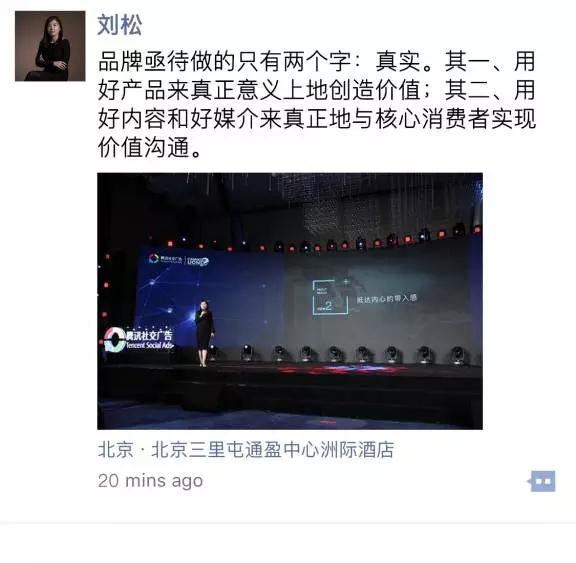Click the small logo at the screen's top-left
Viewport: 576px width, 563px height.
[179, 260]
